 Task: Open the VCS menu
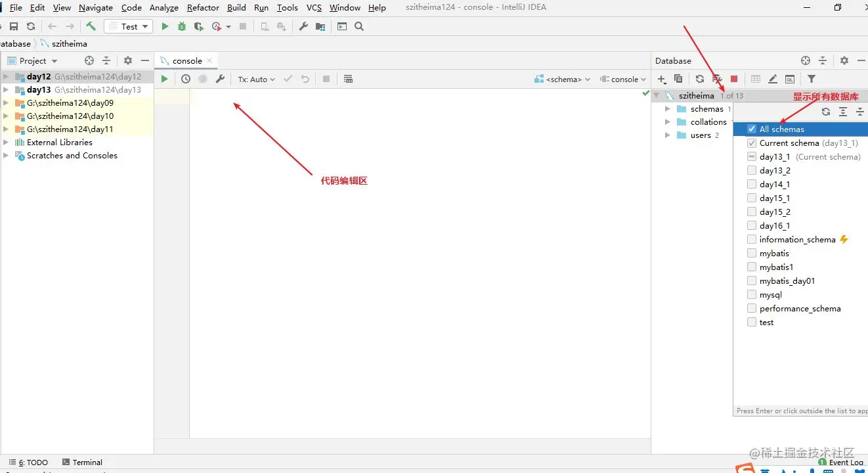[314, 8]
